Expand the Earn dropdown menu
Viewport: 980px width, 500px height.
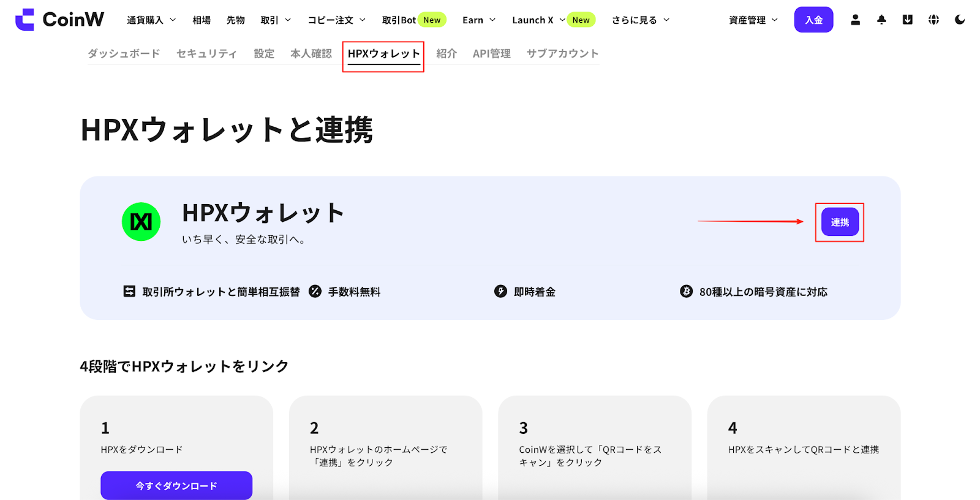pos(479,20)
